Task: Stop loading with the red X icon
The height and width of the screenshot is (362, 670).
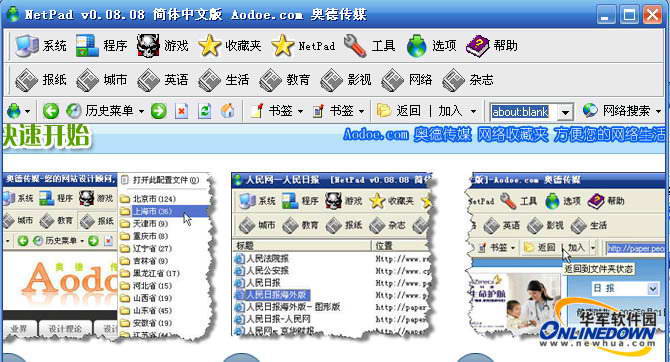Action: point(182,112)
